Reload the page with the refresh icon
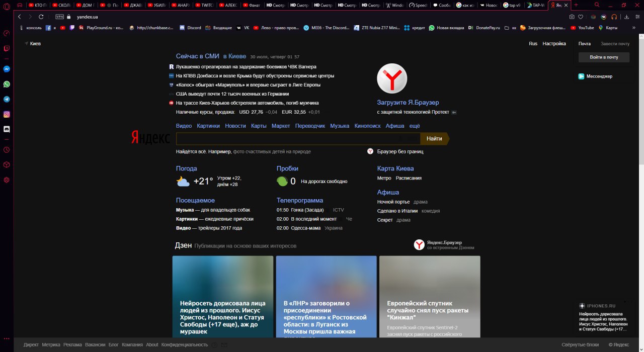The image size is (644, 352). pyautogui.click(x=41, y=17)
